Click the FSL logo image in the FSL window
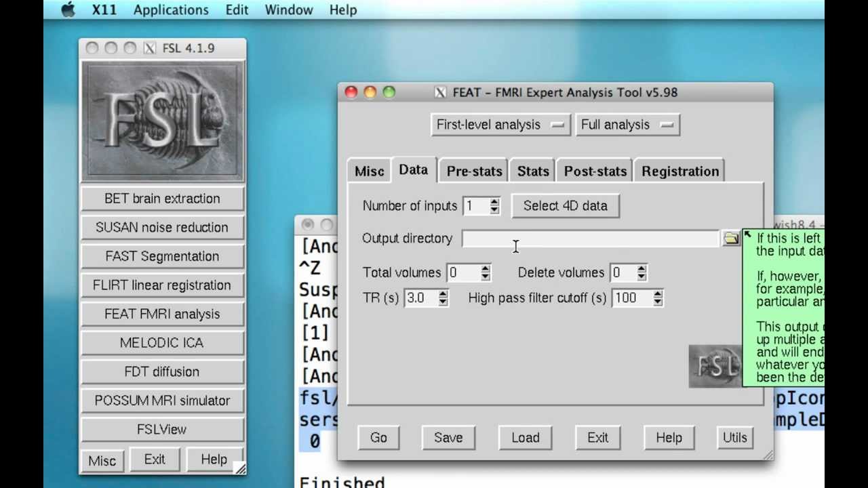 tap(162, 122)
